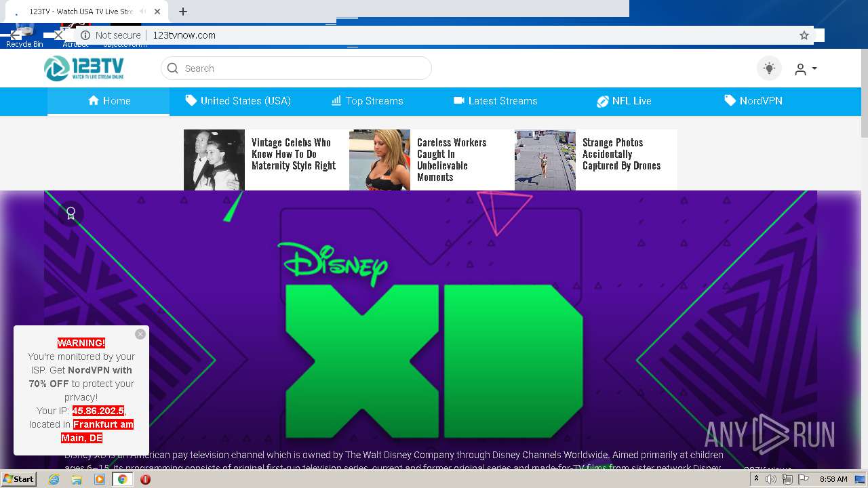Viewport: 868px width, 488px height.
Task: Close the 123TV browser tab
Action: pos(157,12)
